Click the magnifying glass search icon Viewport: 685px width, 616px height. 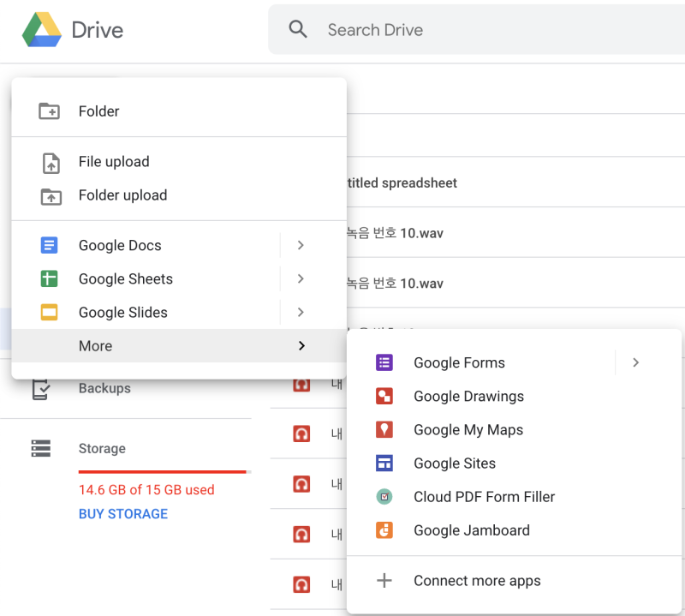pyautogui.click(x=298, y=30)
